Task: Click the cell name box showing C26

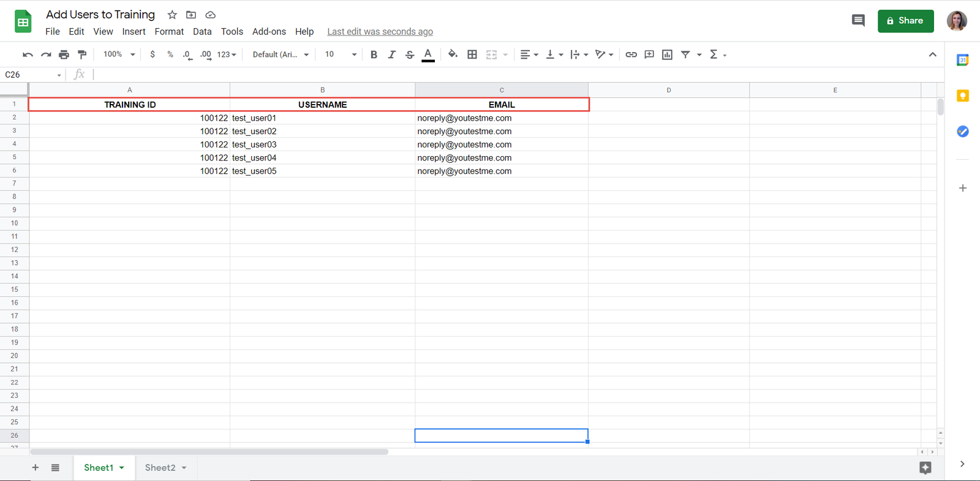Action: point(31,75)
